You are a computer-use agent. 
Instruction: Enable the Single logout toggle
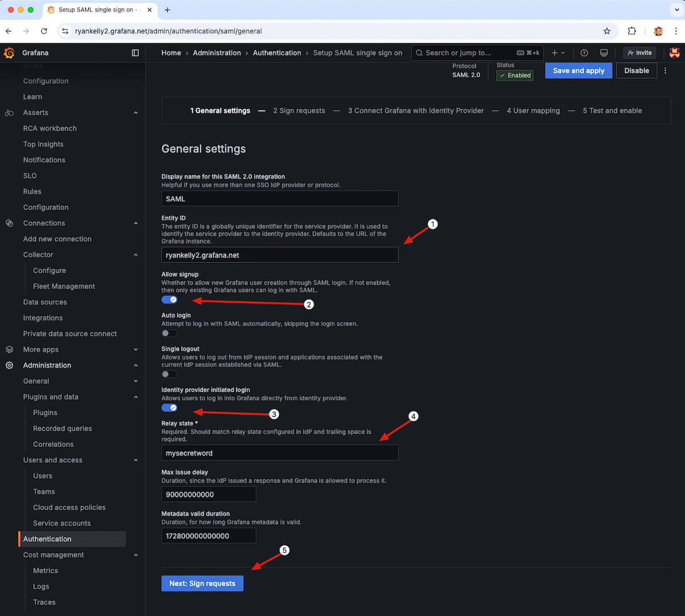170,374
